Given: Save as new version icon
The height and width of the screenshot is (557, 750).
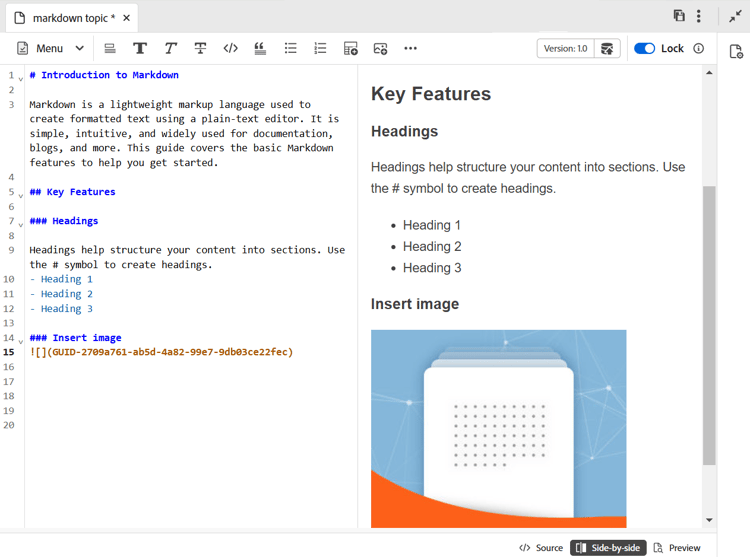Looking at the screenshot, I should (x=607, y=48).
